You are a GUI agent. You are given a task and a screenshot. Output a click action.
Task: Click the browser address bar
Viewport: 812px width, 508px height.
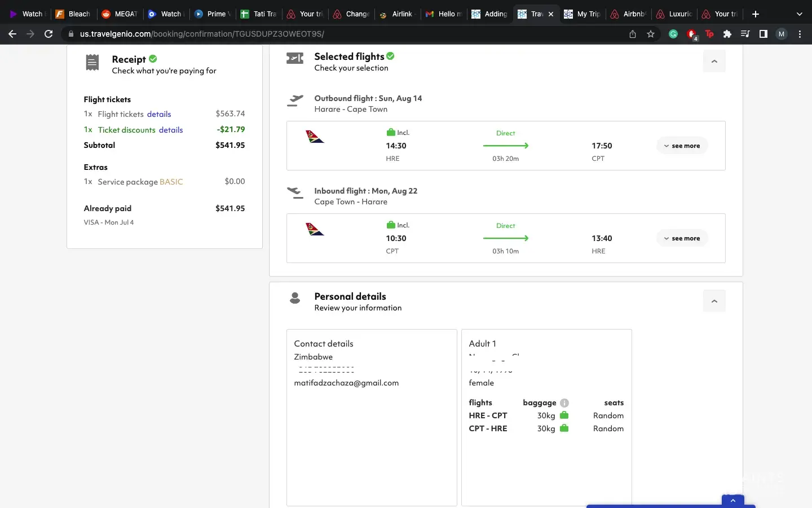338,34
